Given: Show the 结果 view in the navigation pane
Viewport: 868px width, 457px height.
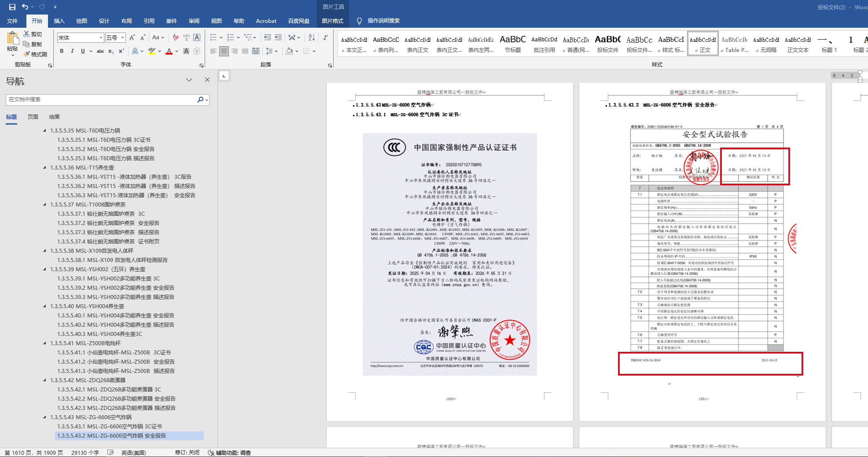Looking at the screenshot, I should pos(55,117).
